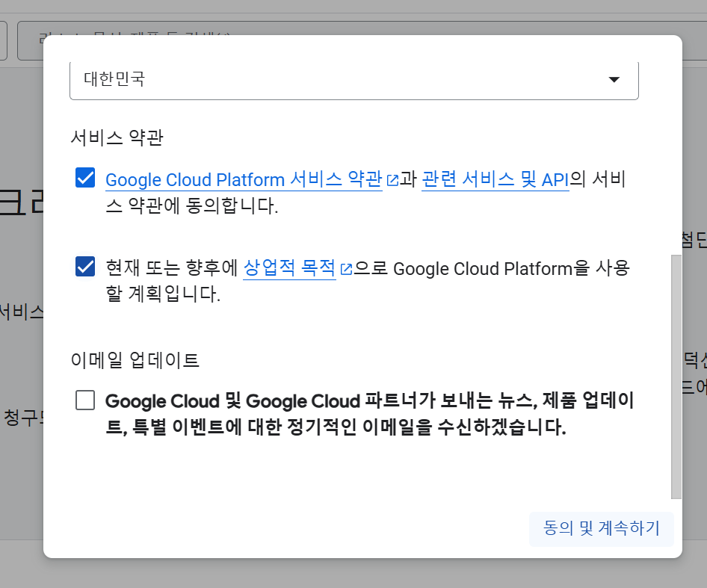Open the 대한민국 country dropdown
707x588 pixels.
pos(354,80)
